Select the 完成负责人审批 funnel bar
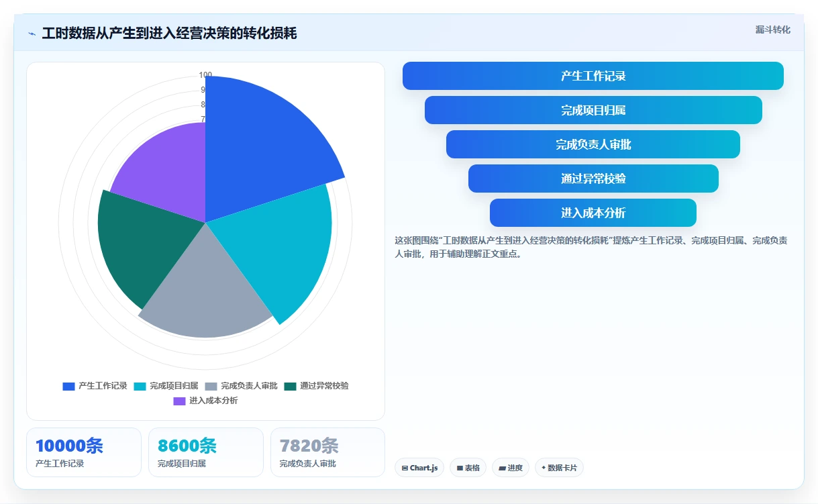This screenshot has width=818, height=504. [x=593, y=144]
